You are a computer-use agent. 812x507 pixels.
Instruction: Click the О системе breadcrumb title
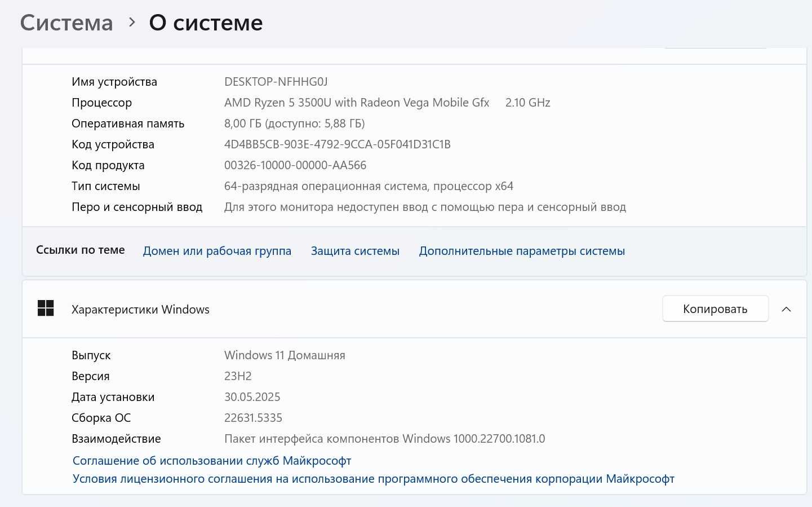click(x=206, y=23)
